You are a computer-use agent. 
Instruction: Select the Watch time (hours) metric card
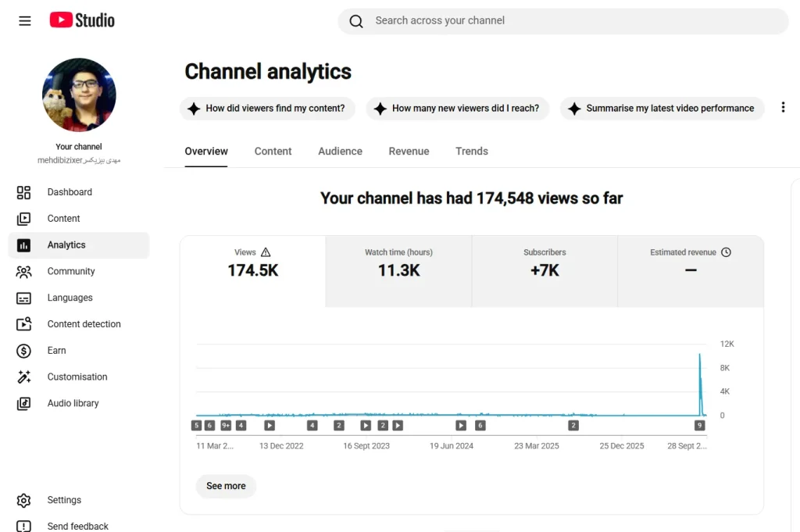pyautogui.click(x=399, y=271)
